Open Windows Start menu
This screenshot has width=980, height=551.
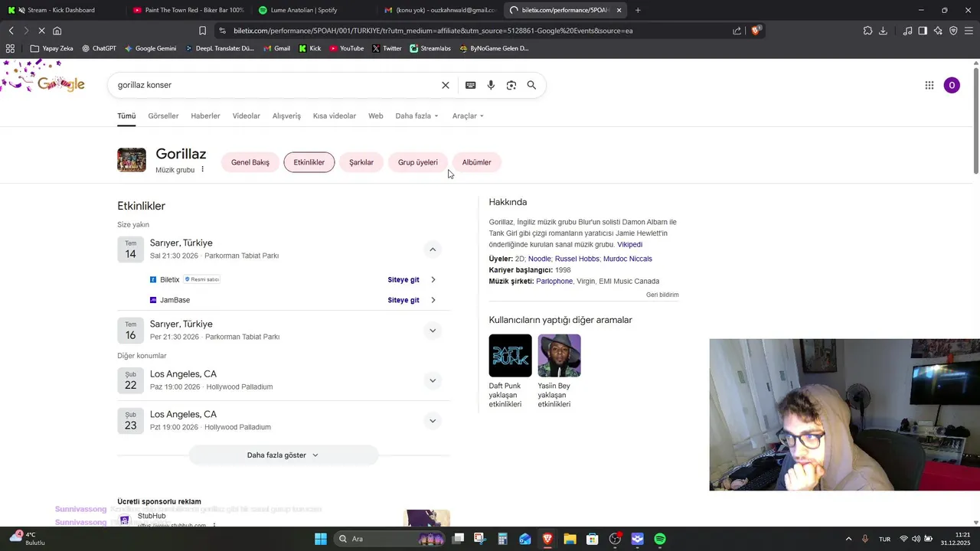321,539
